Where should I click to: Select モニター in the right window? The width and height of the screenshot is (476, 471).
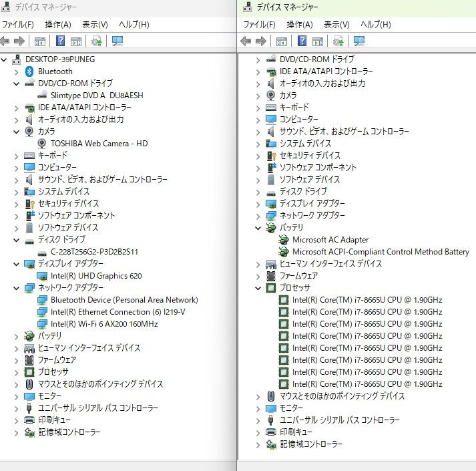click(x=291, y=408)
